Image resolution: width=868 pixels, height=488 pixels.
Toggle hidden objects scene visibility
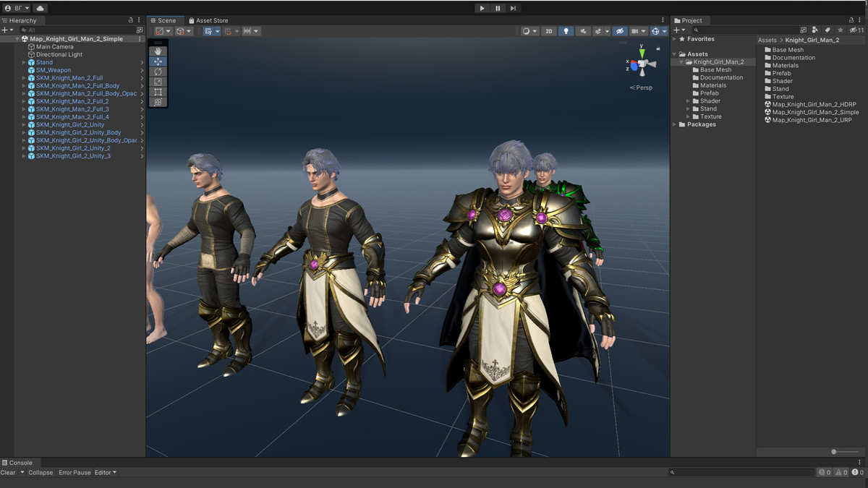click(620, 31)
